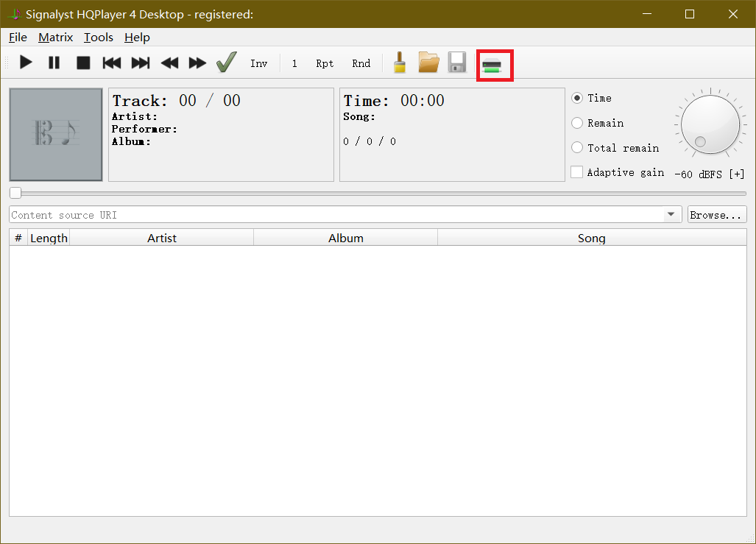Viewport: 756px width, 544px height.
Task: Click the rewind icon
Action: pos(169,63)
